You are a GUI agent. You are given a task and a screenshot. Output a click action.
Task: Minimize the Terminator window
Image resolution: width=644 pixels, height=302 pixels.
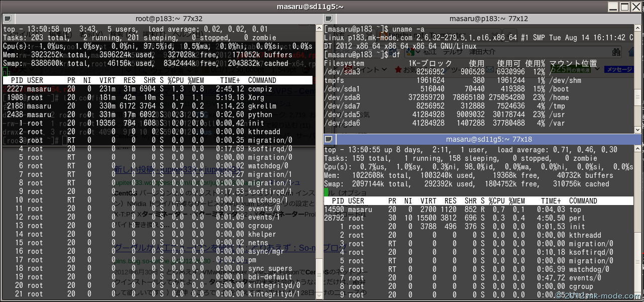tap(612, 7)
